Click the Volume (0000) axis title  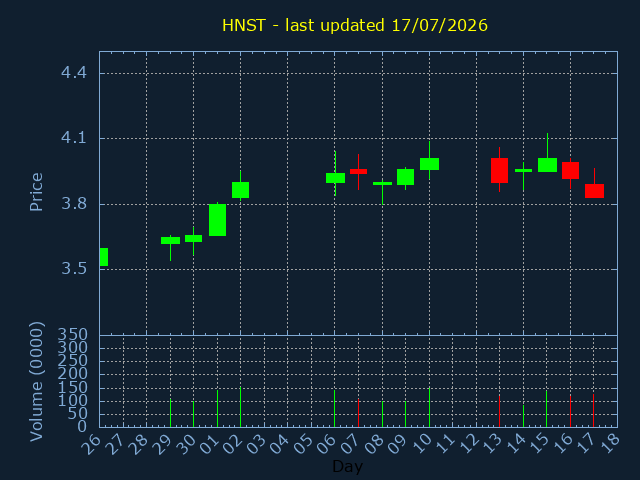(36, 382)
